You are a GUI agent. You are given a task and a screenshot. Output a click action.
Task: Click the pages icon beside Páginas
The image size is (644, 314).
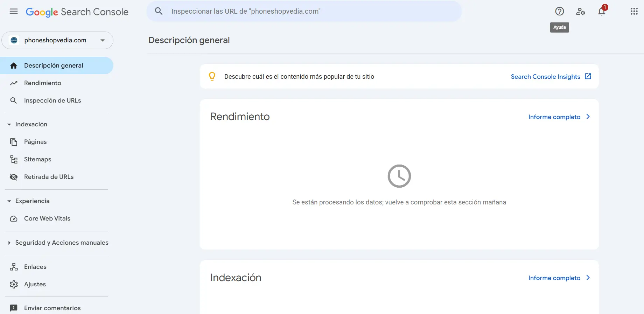(x=14, y=142)
